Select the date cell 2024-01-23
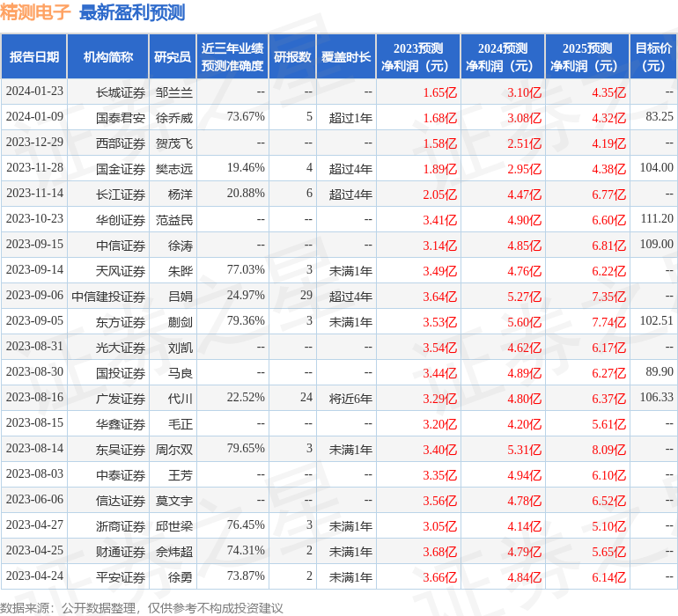Image resolution: width=678 pixels, height=616 pixels. [x=34, y=92]
